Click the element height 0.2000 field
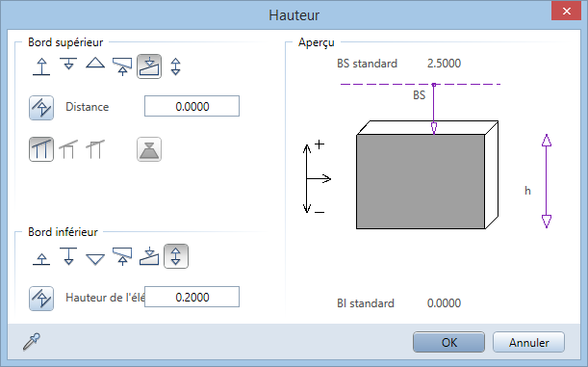Viewport: 588px width, 367px height. (192, 297)
